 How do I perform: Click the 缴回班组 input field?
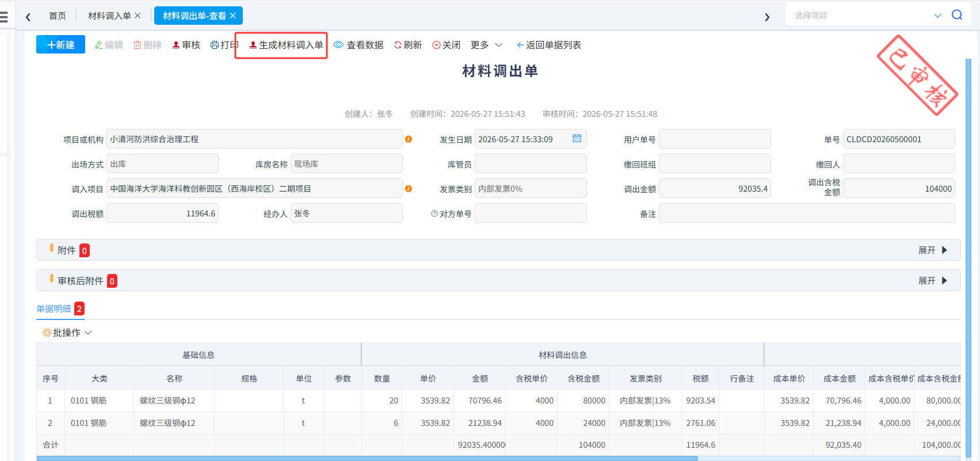pos(715,163)
